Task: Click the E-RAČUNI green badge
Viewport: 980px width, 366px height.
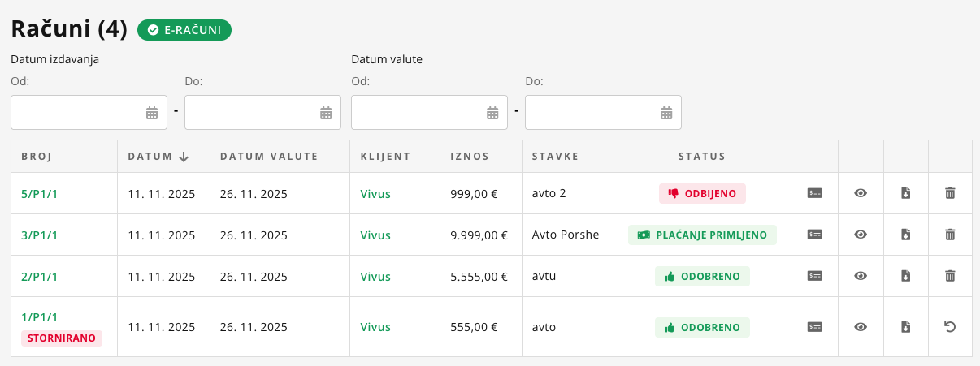Action: pyautogui.click(x=184, y=30)
